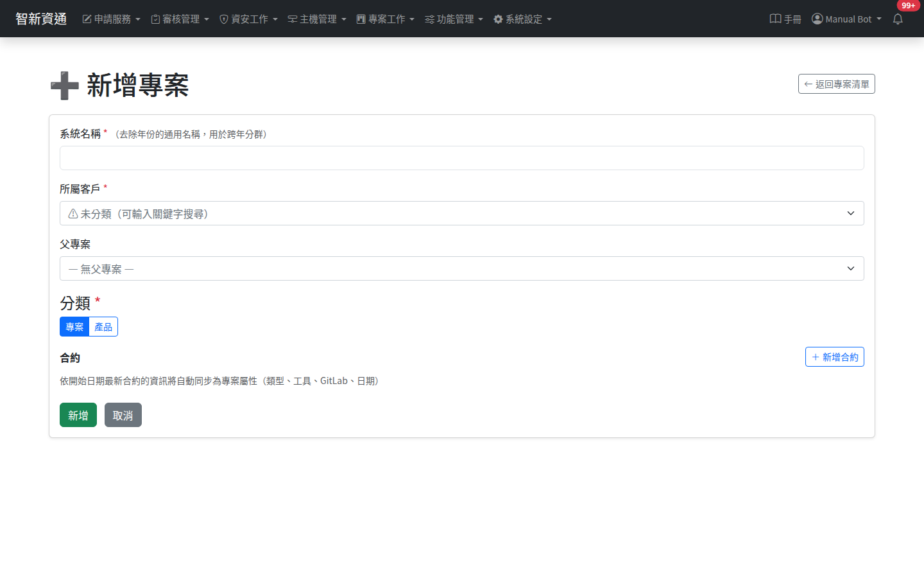This screenshot has width=924, height=578.
Task: Open the 申請服務 menu
Action: pos(112,19)
